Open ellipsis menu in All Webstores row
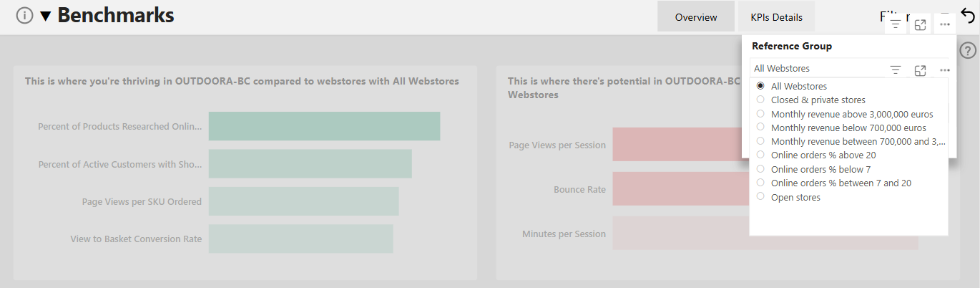Image resolution: width=980 pixels, height=288 pixels. pyautogui.click(x=945, y=69)
